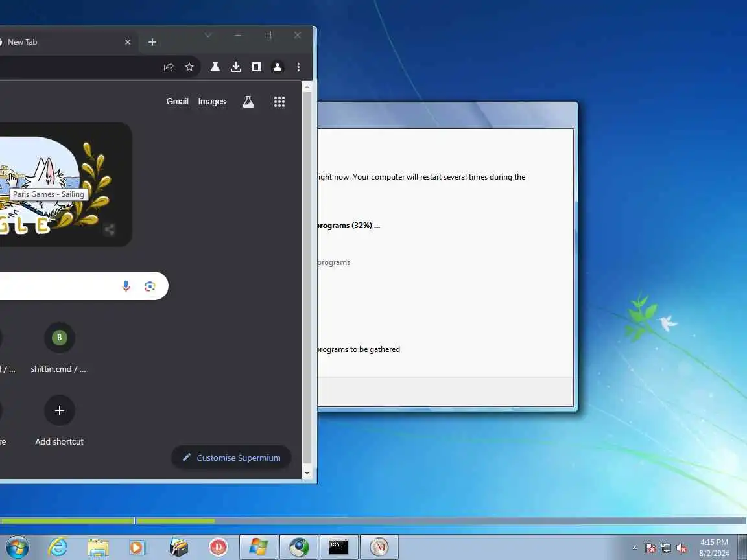Open the shittin.cmd shortcut tile
The height and width of the screenshot is (560, 747).
[59, 347]
